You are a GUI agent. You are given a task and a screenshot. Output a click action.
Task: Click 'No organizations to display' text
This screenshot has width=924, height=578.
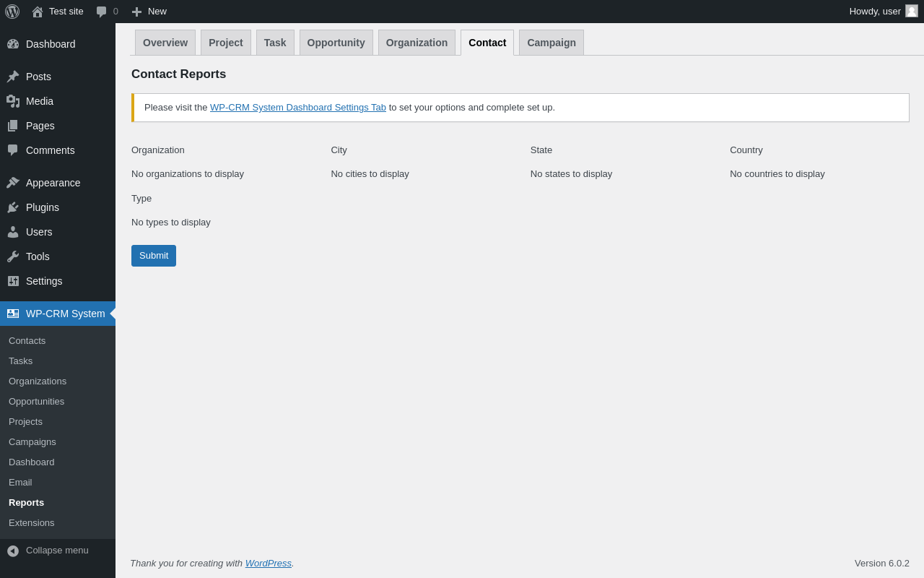(188, 174)
